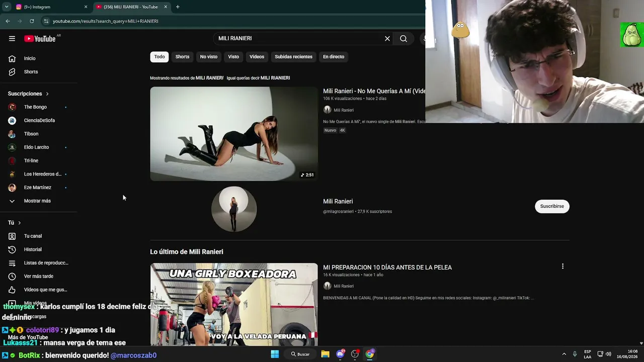View site information icon in address bar
The height and width of the screenshot is (362, 644).
click(46, 21)
